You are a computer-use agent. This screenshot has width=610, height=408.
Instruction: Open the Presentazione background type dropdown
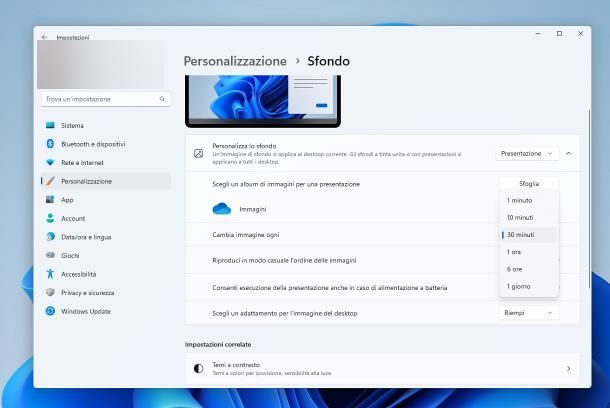527,154
